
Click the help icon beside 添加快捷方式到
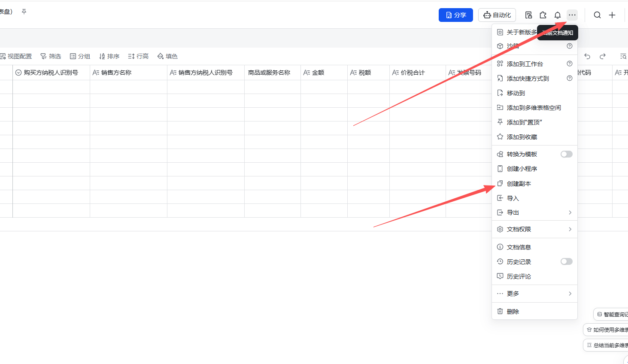[570, 78]
